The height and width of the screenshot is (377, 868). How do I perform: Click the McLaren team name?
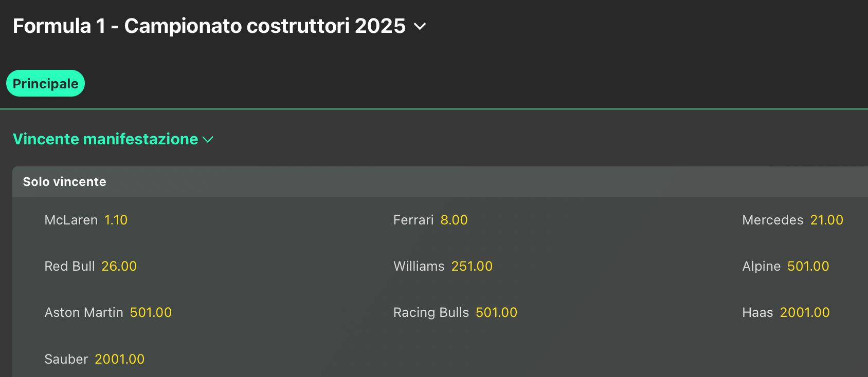click(x=71, y=220)
